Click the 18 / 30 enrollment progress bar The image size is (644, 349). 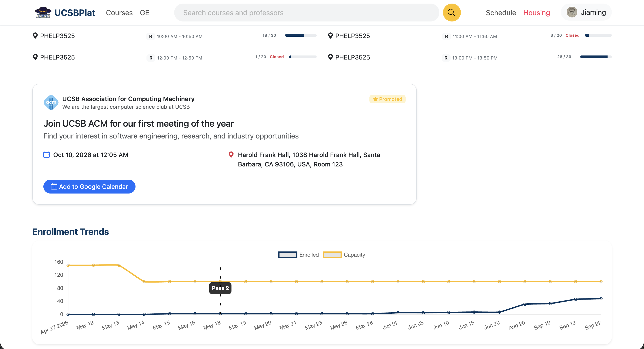click(301, 35)
